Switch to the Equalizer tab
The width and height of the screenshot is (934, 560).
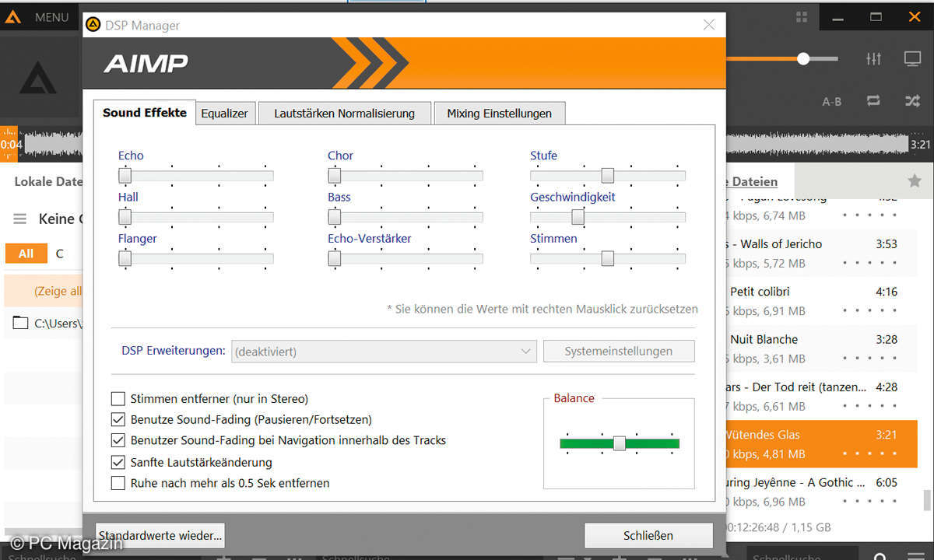pos(224,114)
